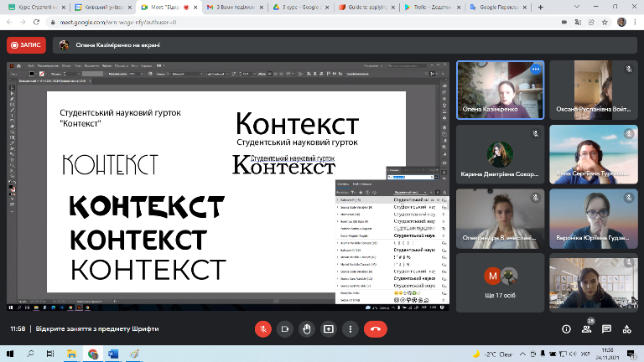The image size is (644, 362).
Task: Open Microsoft Word from the taskbar
Action: (115, 354)
